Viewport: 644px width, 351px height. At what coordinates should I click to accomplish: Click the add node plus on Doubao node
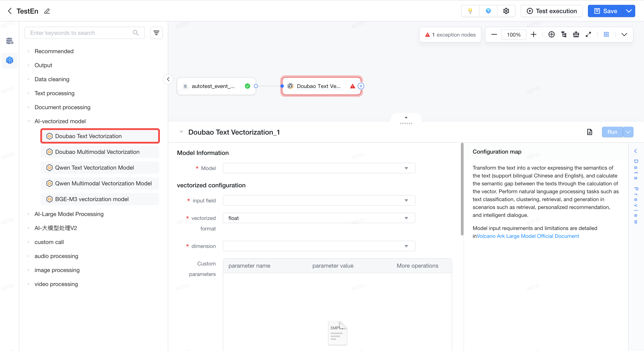[361, 86]
